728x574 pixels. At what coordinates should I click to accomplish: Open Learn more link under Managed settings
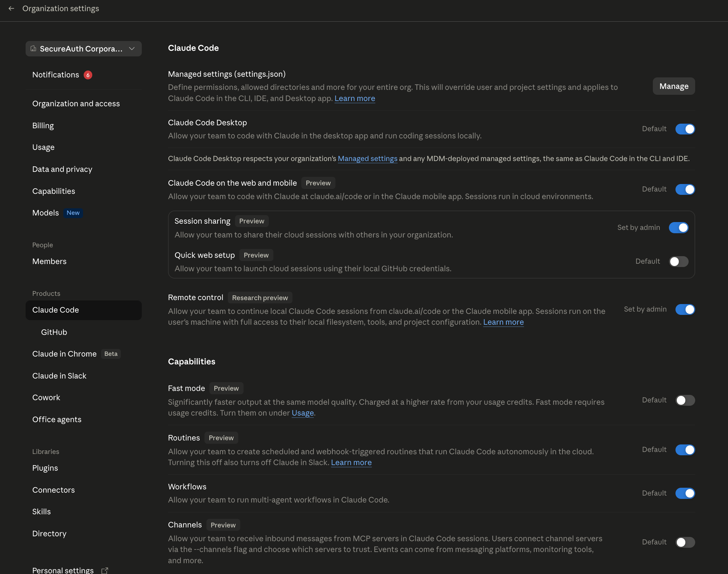[354, 98]
